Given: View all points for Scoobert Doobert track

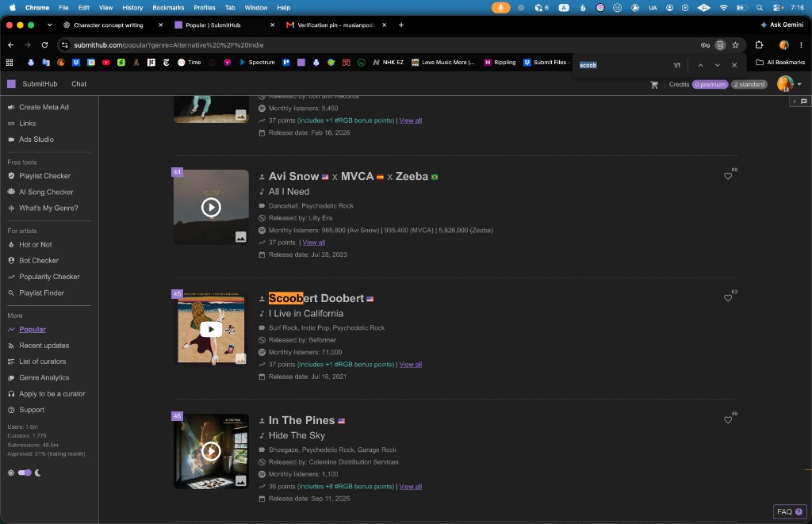Looking at the screenshot, I should 410,365.
